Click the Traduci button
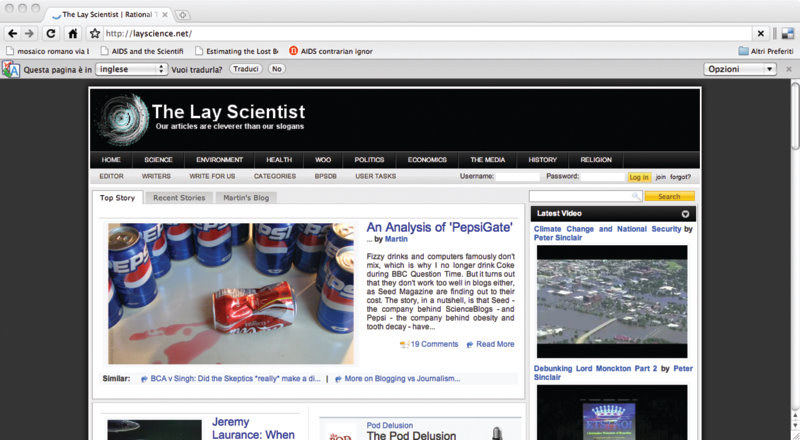This screenshot has height=440, width=800. coord(246,69)
